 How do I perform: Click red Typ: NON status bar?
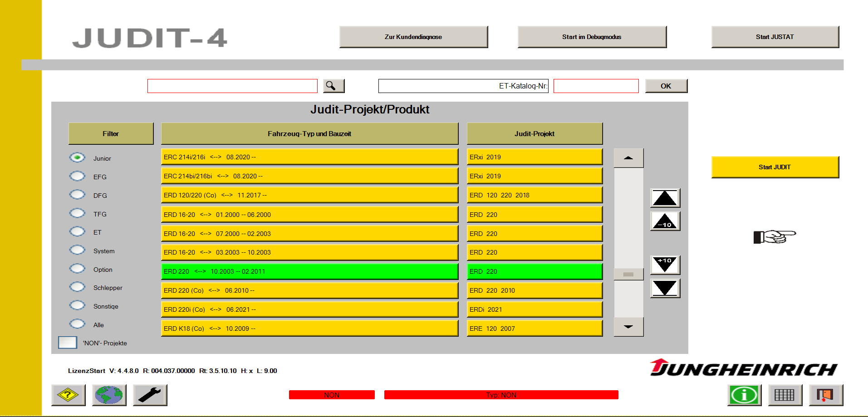point(501,395)
